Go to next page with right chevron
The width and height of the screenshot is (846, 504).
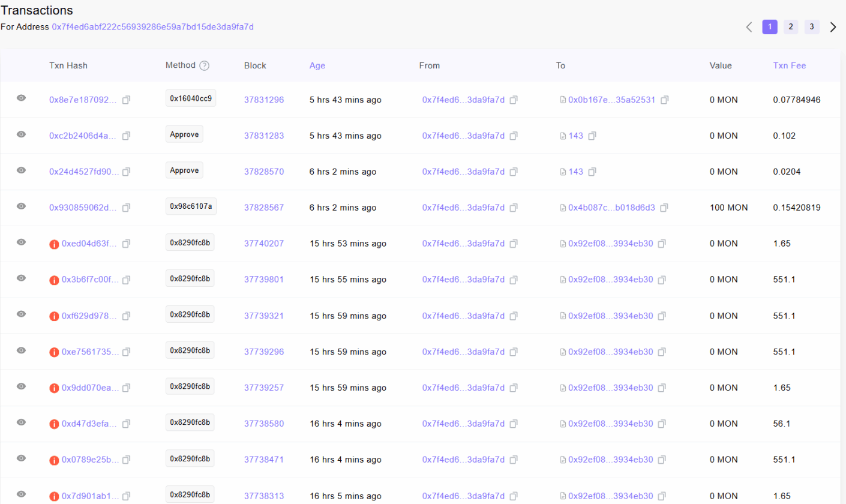pos(833,27)
